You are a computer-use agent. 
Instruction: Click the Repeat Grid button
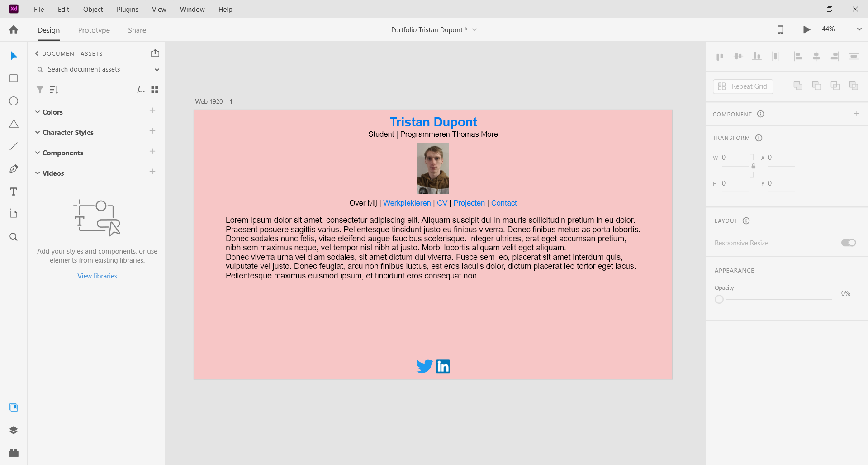coord(743,86)
